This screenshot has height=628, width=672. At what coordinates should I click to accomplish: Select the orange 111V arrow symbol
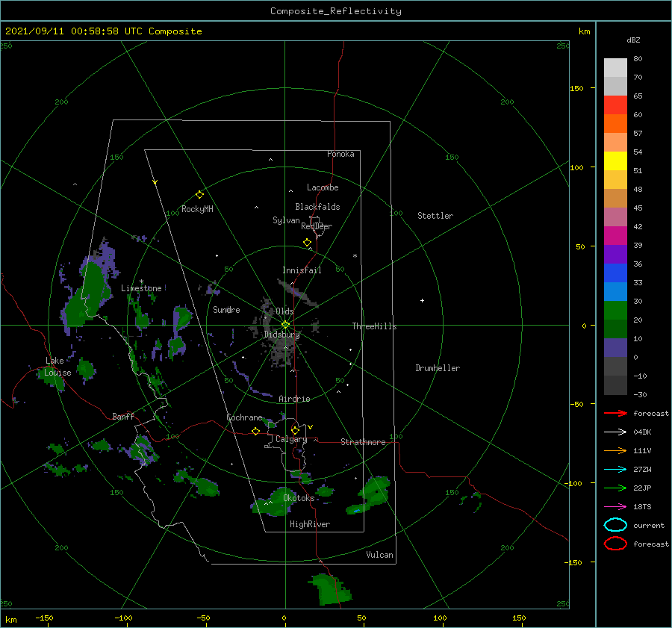pyautogui.click(x=615, y=450)
